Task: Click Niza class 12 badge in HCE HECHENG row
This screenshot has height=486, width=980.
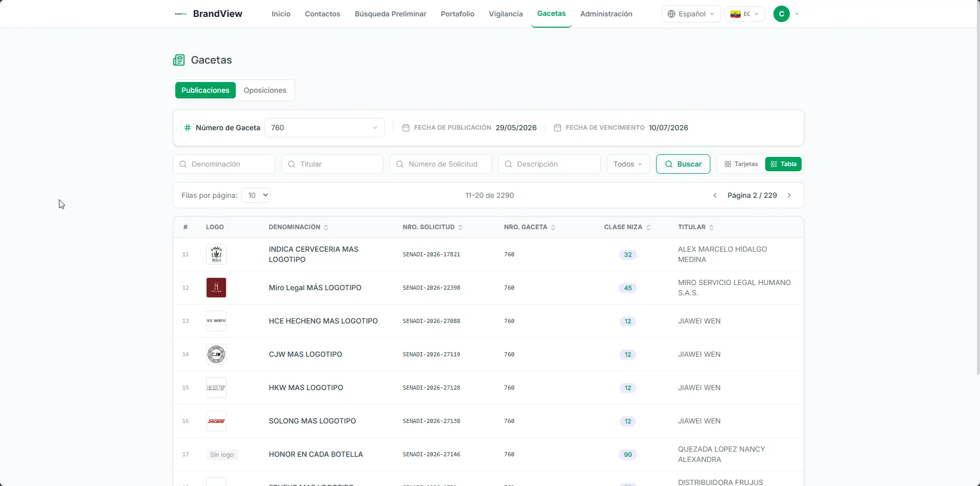Action: click(x=628, y=321)
